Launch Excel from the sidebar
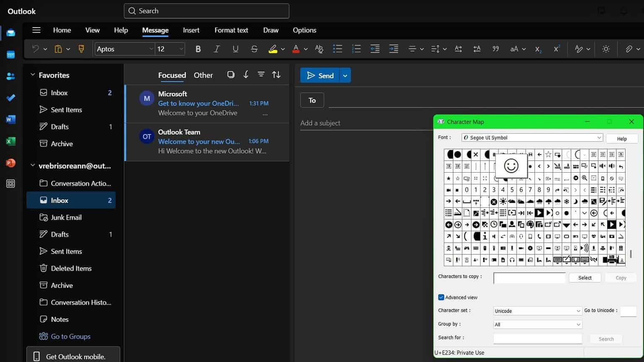The height and width of the screenshot is (362, 644). (x=11, y=141)
